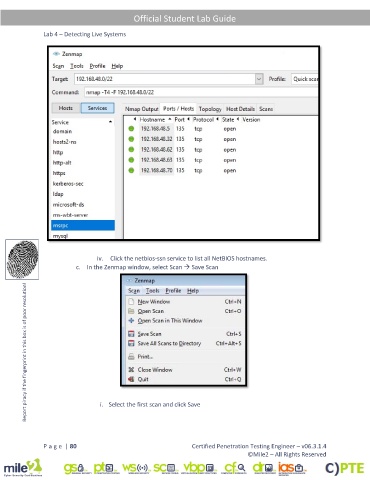The image size is (370, 480).
Task: Select the microsoft-ds service
Action: [82, 205]
